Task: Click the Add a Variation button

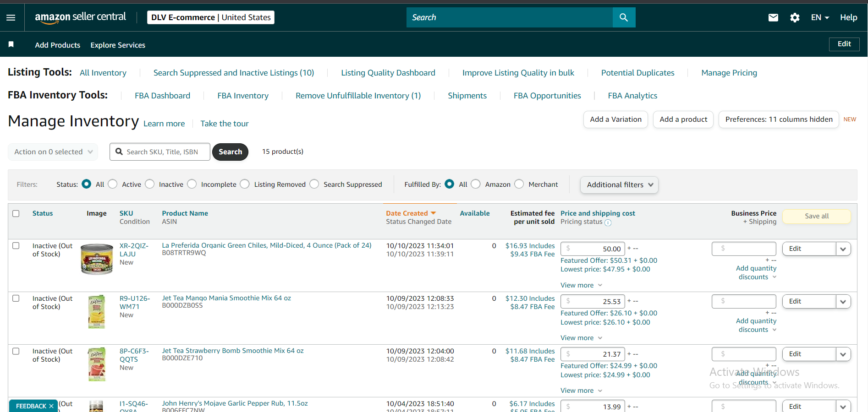Action: click(615, 119)
